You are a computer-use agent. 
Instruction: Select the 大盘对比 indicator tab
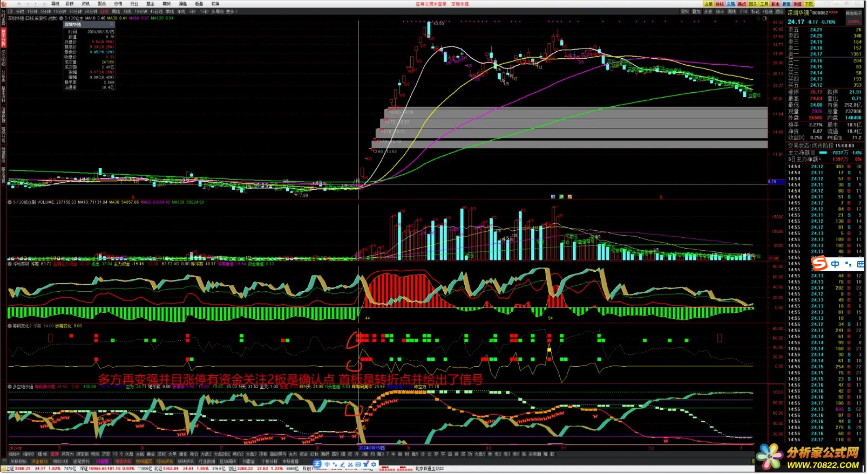click(x=222, y=454)
